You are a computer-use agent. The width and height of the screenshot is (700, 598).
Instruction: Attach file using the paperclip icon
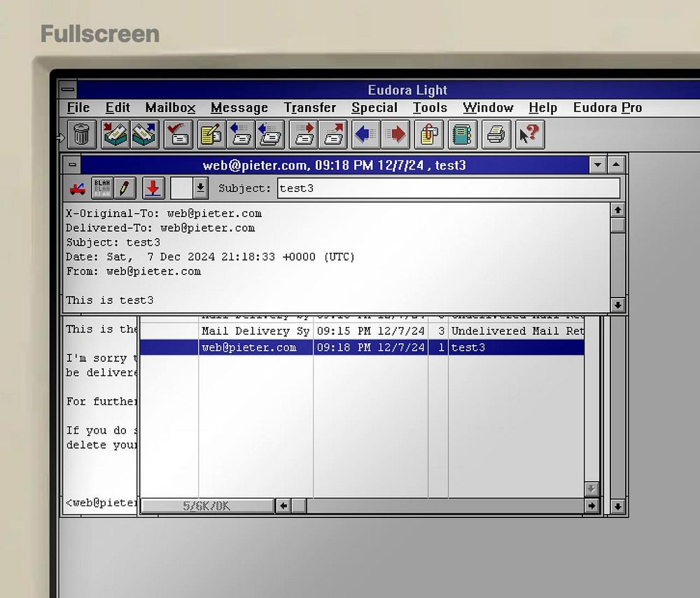(429, 134)
